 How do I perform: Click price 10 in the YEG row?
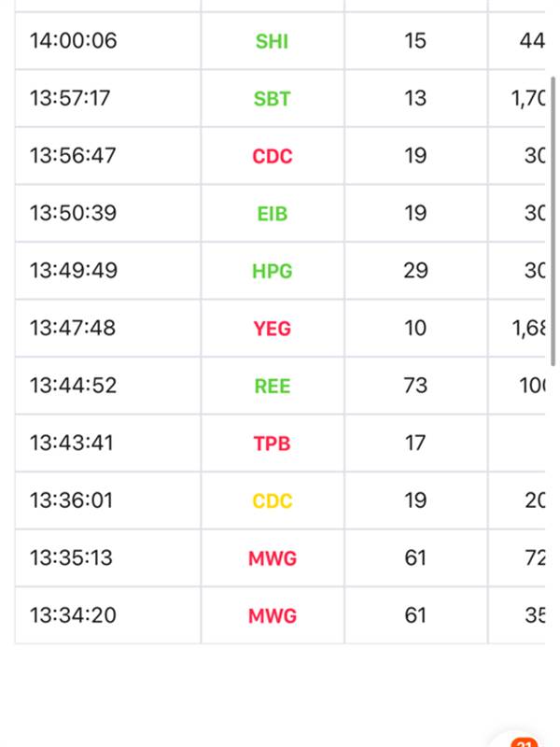click(415, 329)
